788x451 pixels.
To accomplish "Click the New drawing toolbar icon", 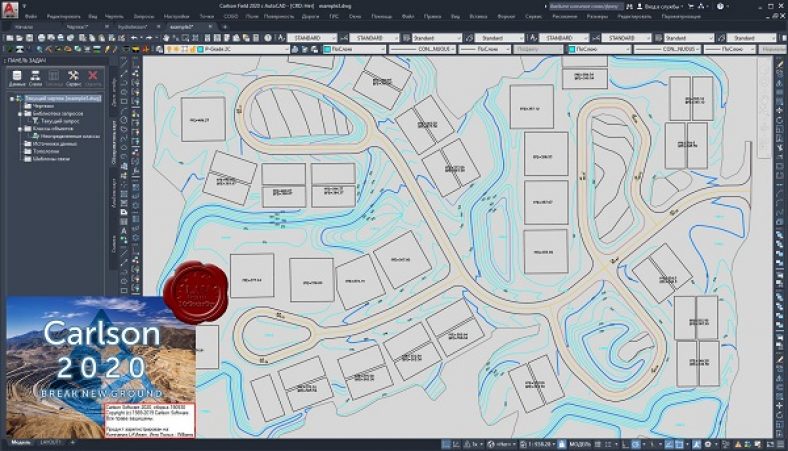I will (9, 38).
